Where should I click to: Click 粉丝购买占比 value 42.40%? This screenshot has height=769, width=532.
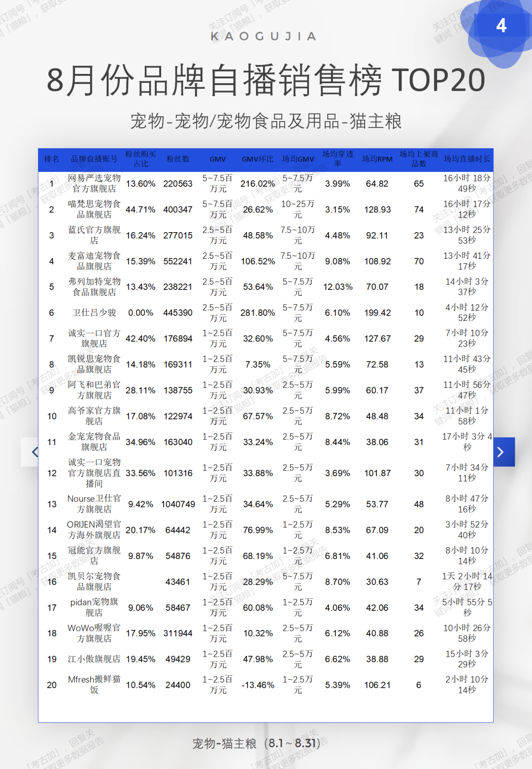click(140, 339)
